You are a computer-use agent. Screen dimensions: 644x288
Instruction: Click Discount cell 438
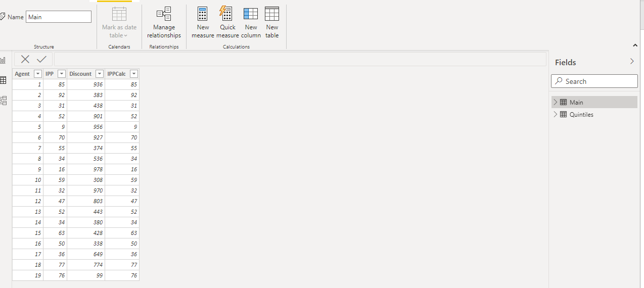(x=86, y=106)
